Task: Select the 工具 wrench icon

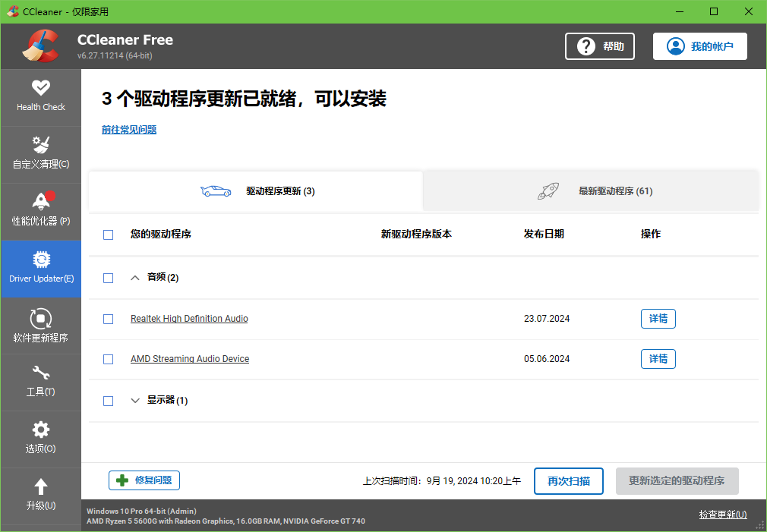Action: (x=41, y=382)
